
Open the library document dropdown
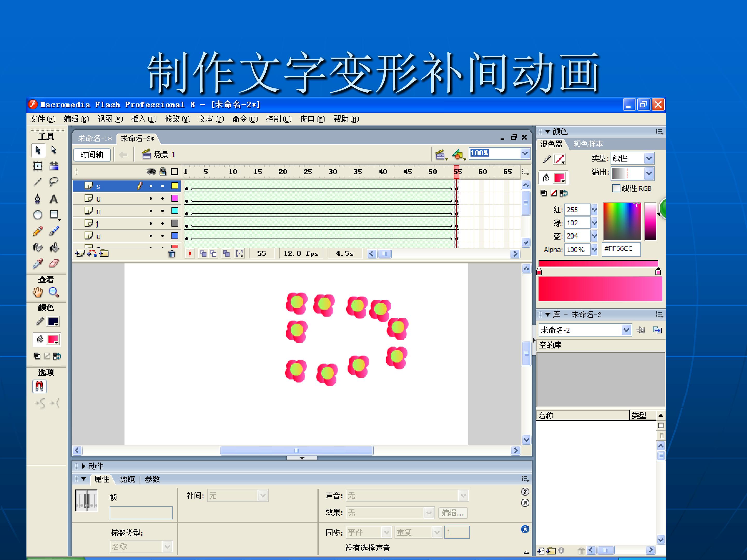[626, 330]
